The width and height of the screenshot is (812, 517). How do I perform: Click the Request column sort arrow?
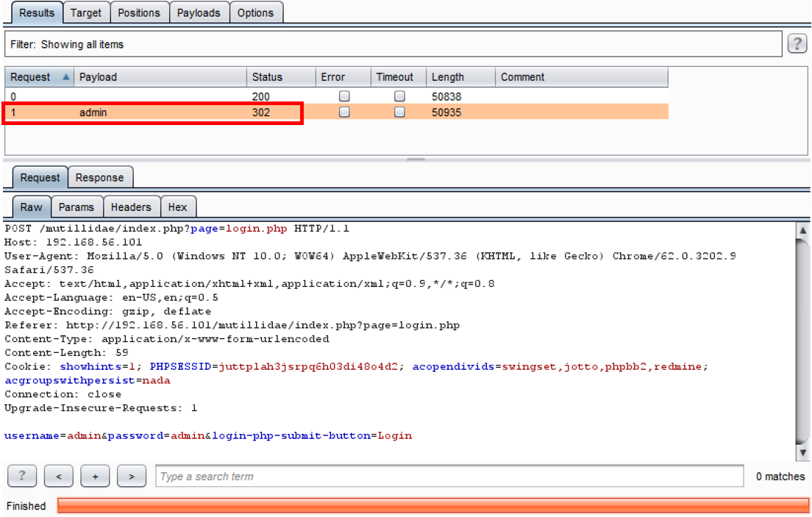[x=65, y=77]
